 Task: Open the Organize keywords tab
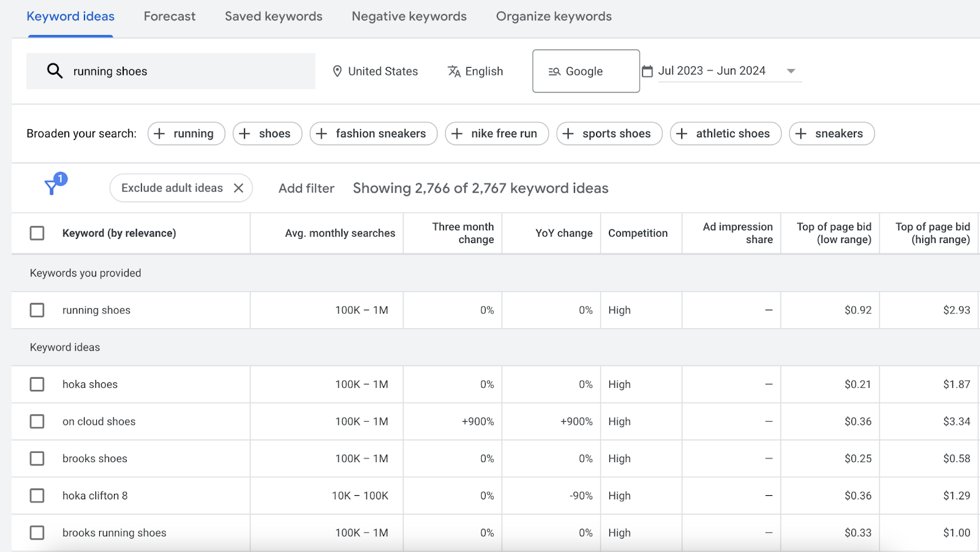(554, 17)
